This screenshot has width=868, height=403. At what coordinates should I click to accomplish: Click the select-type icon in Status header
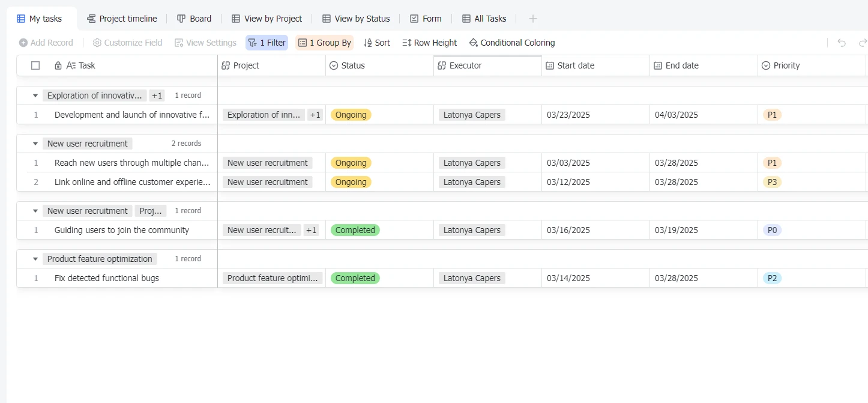click(x=334, y=65)
